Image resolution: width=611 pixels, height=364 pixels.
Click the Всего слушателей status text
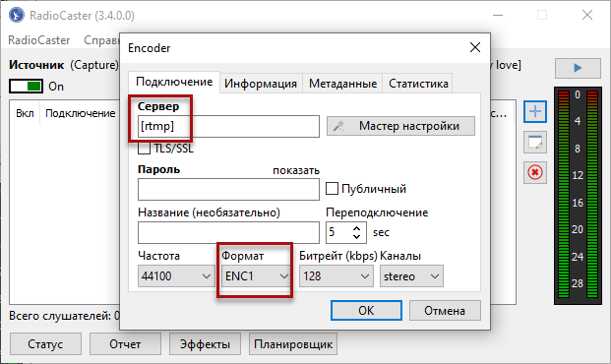coord(64,316)
